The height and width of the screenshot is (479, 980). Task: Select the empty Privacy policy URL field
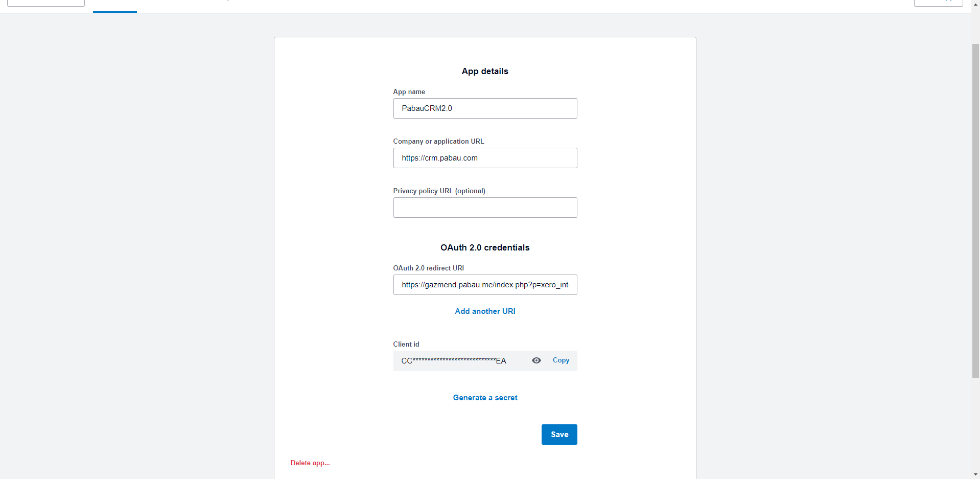(485, 208)
